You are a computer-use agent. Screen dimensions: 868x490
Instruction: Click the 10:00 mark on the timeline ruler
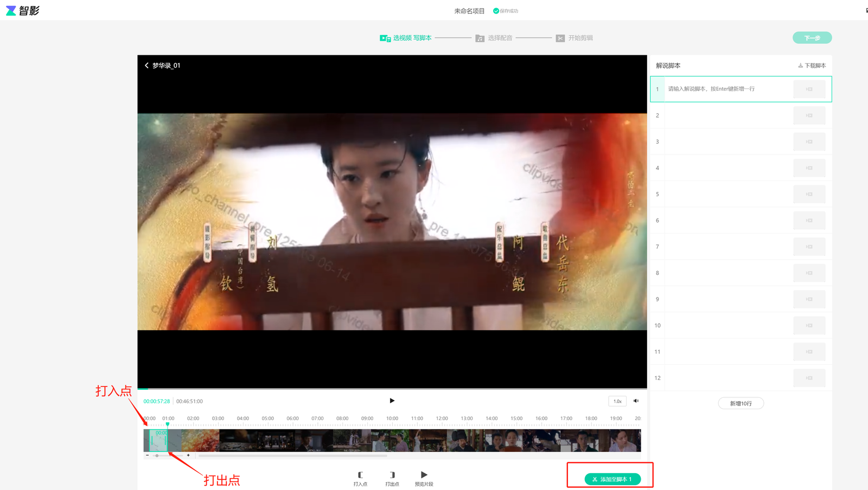tap(392, 418)
